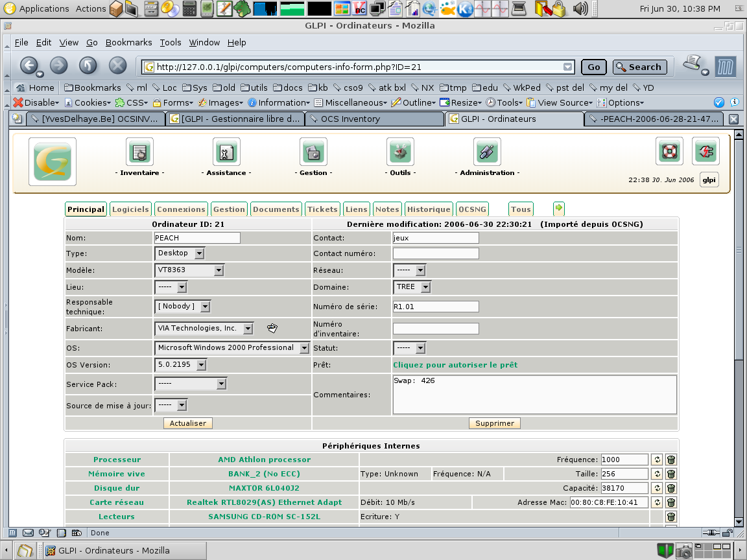Open the Réseau dropdown
Image resolution: width=747 pixels, height=560 pixels.
point(409,270)
